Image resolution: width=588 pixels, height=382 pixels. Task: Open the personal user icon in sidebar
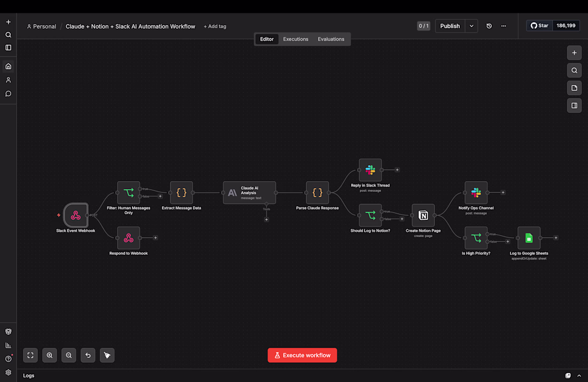coord(8,80)
